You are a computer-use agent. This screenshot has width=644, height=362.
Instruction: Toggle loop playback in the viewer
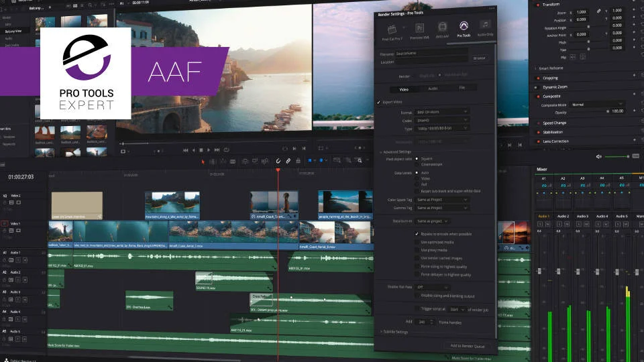(226, 149)
